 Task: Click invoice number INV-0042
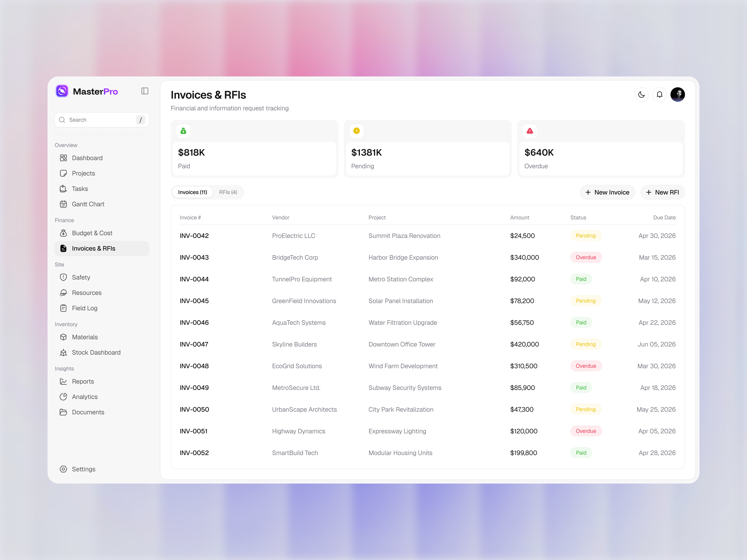(x=194, y=236)
